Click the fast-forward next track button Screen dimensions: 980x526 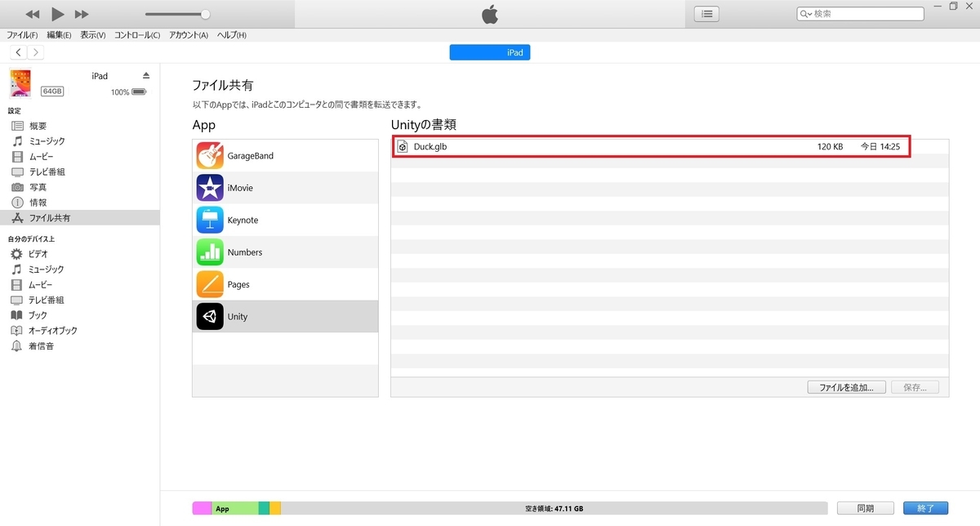coord(81,15)
